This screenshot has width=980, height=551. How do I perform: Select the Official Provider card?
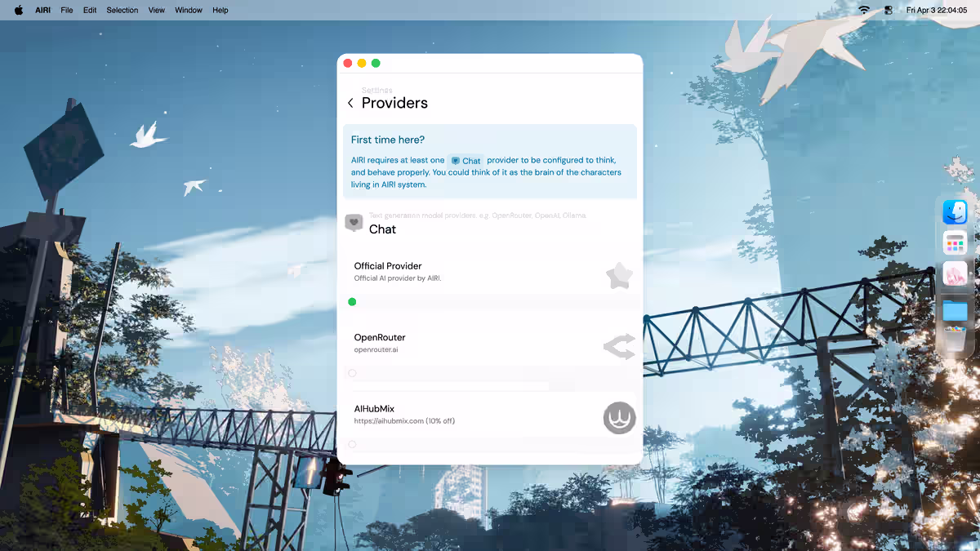490,280
